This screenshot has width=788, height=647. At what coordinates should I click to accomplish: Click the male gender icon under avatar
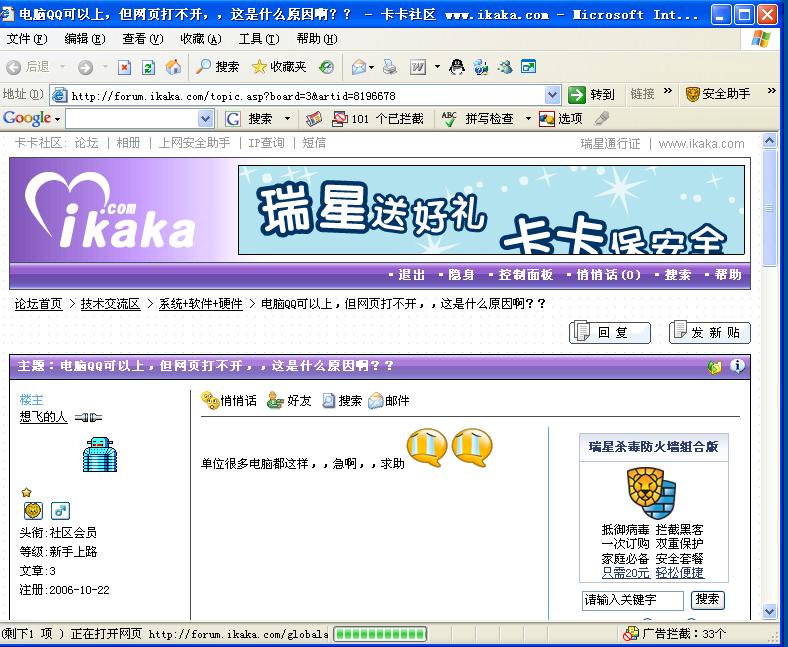coord(60,511)
